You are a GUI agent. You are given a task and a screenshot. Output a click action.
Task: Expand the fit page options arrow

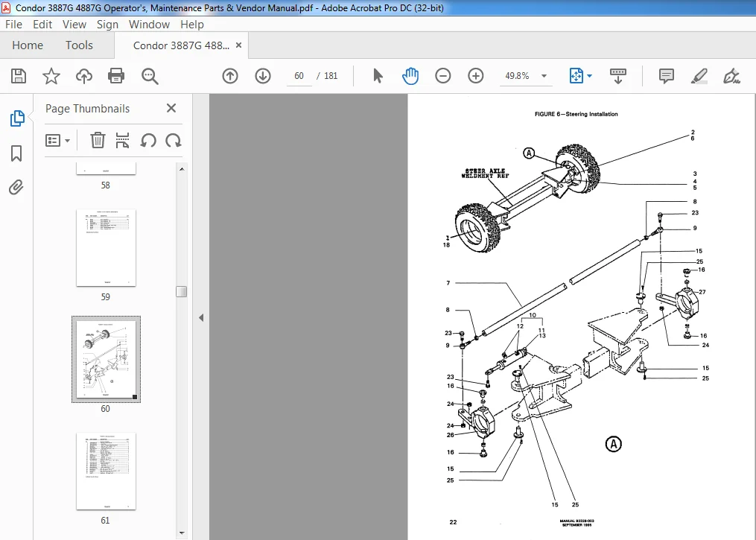tap(590, 76)
